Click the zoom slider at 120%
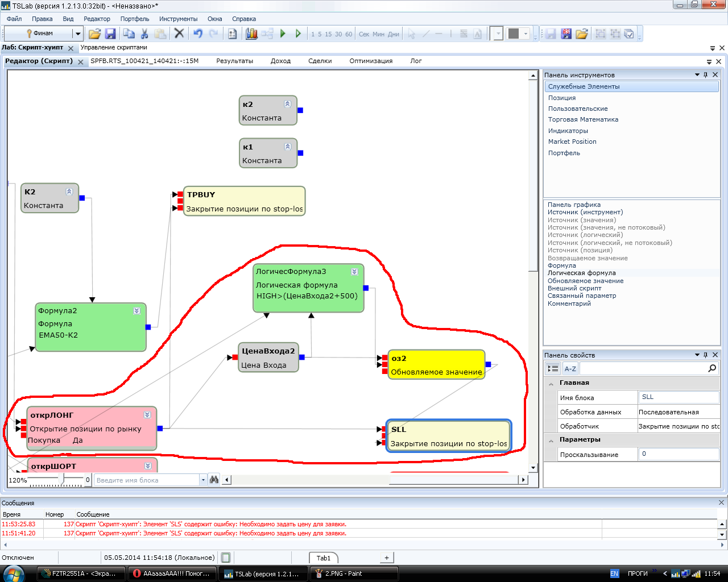 click(64, 480)
